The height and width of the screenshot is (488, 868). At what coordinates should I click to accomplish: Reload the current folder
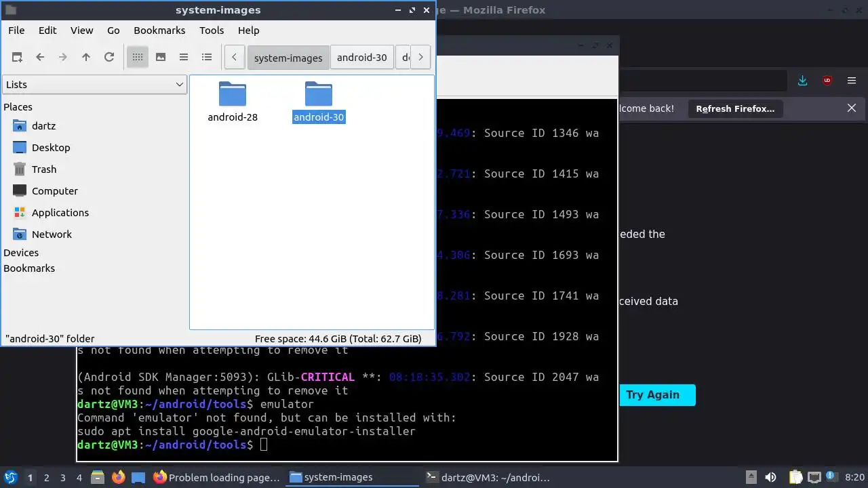pyautogui.click(x=109, y=58)
